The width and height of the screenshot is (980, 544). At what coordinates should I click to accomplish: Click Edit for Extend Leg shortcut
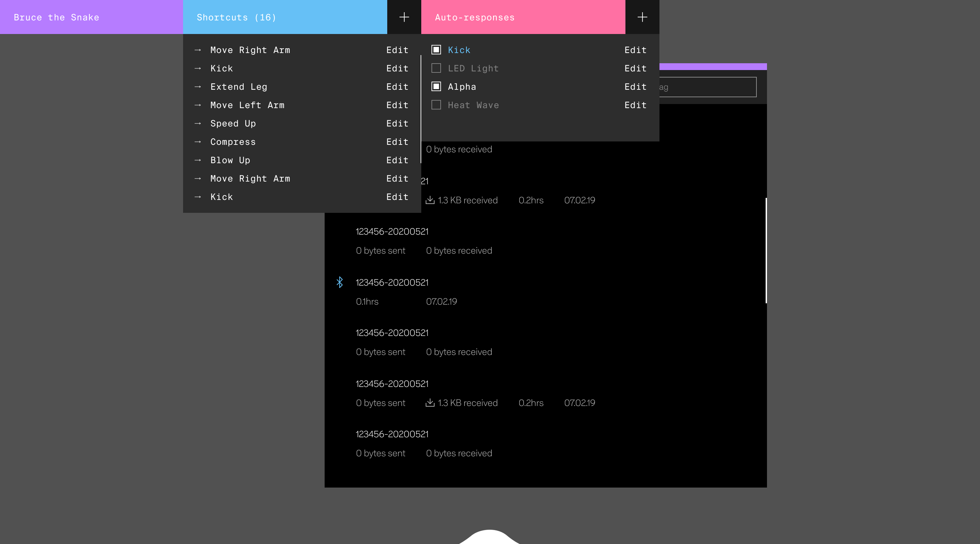397,87
